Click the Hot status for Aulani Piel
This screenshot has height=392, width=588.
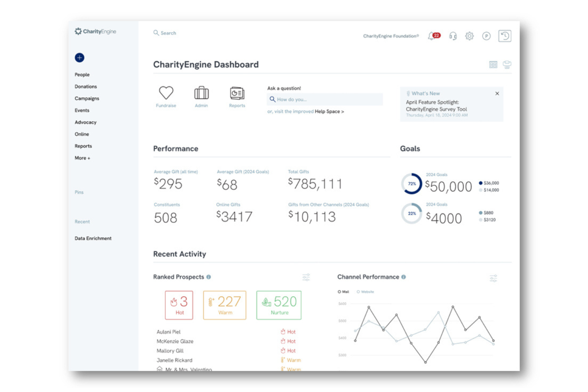point(288,332)
